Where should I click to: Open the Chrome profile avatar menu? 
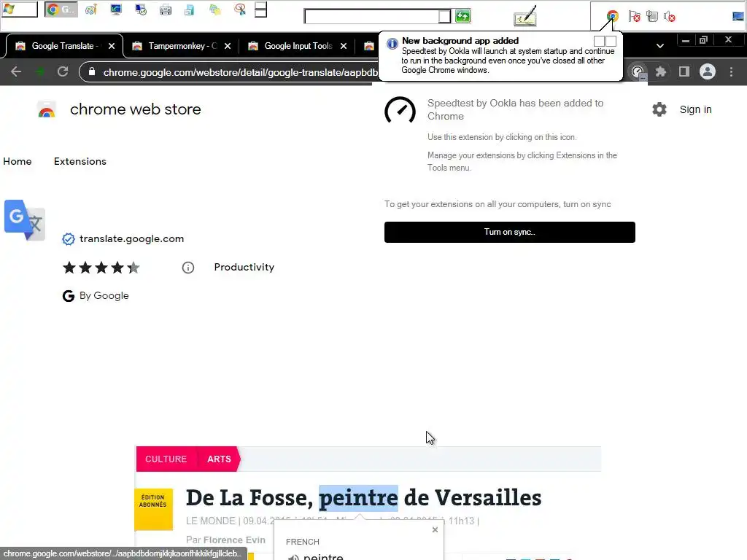pos(708,72)
